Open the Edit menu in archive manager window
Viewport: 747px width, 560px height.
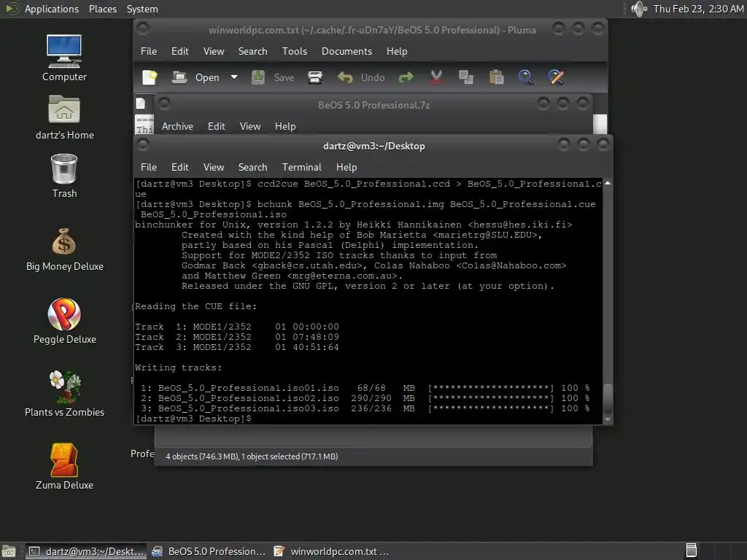(x=216, y=127)
